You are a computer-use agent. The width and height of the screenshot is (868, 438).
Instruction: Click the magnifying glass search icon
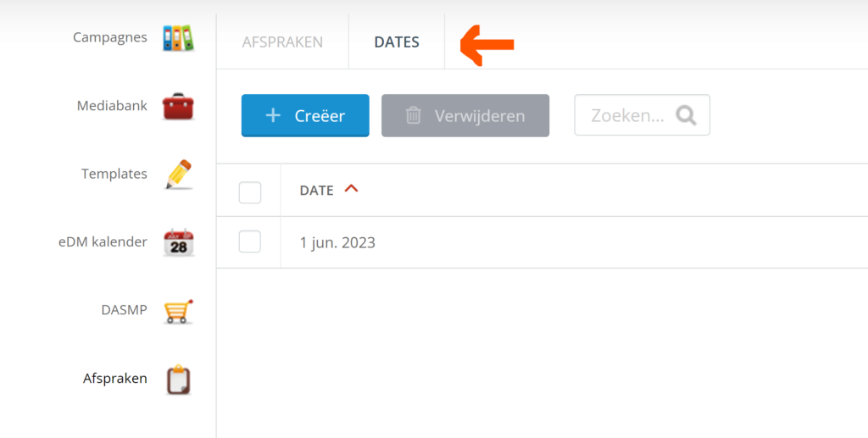(686, 115)
